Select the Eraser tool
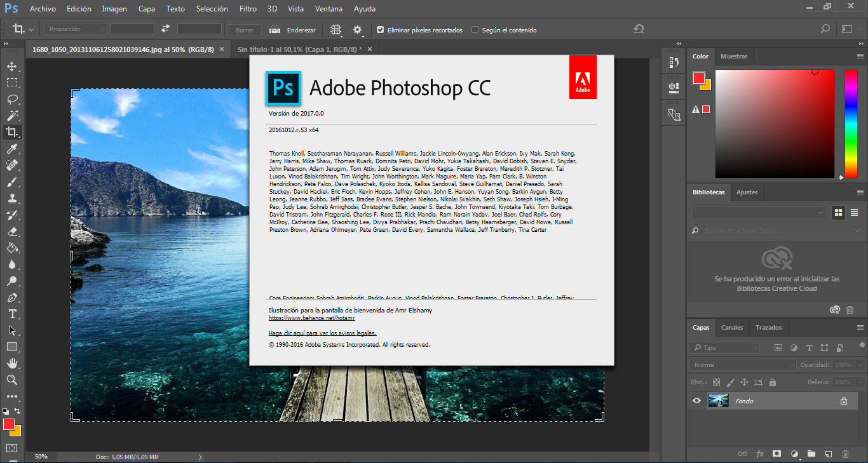 click(11, 231)
